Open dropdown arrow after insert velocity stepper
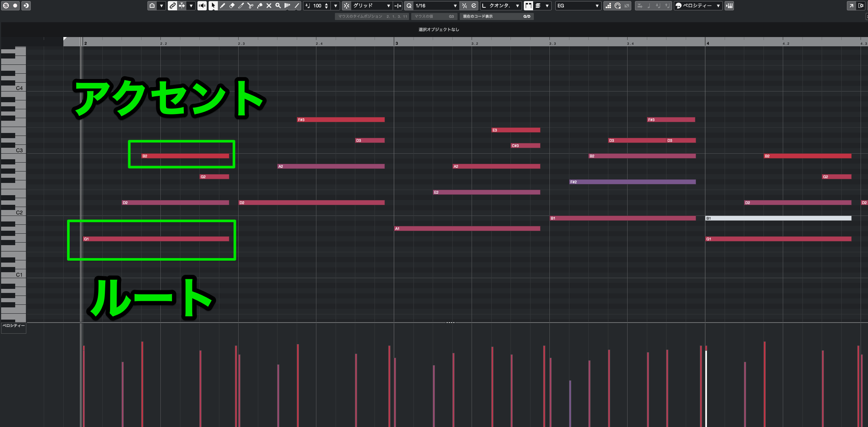 336,6
